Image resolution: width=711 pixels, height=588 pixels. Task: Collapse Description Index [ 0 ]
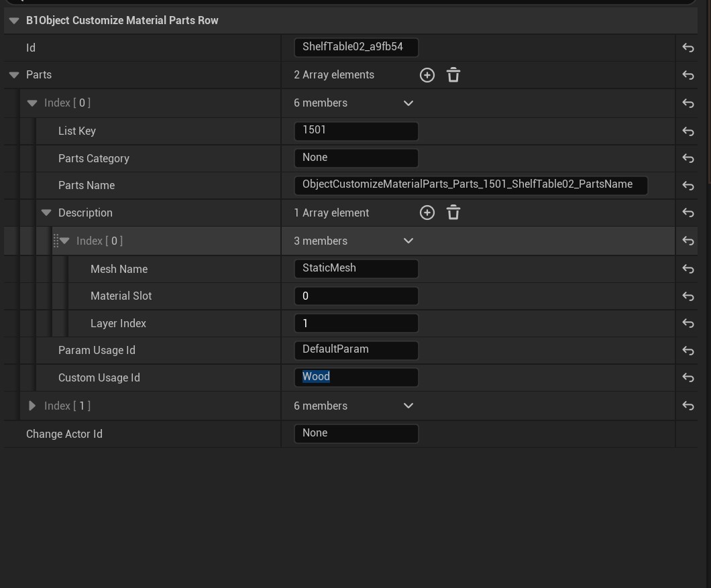pos(64,241)
